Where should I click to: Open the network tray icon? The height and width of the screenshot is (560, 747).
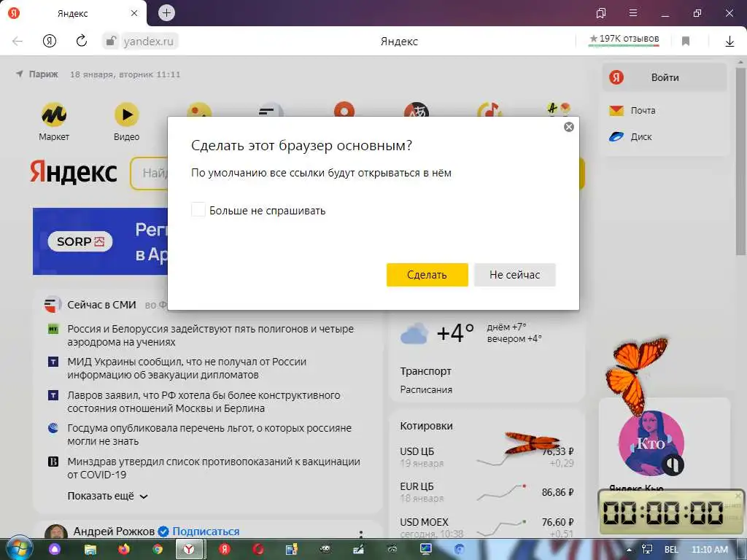tap(646, 550)
